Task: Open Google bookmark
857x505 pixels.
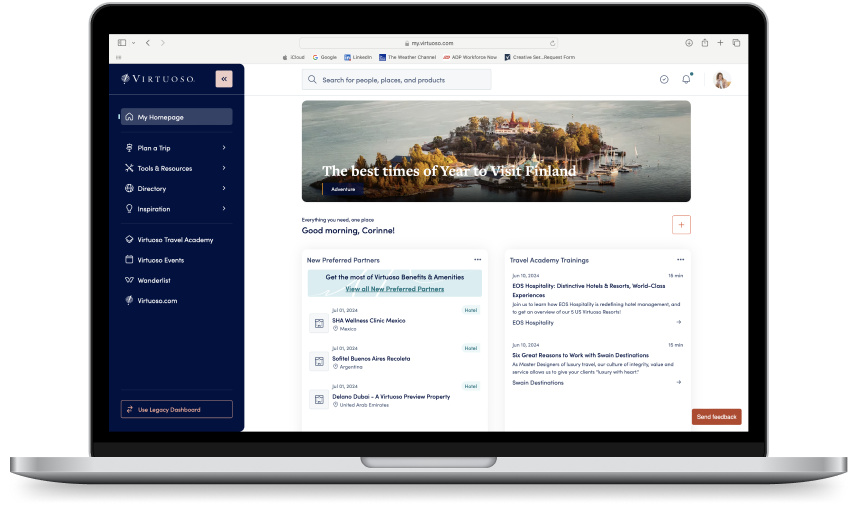Action: [325, 57]
